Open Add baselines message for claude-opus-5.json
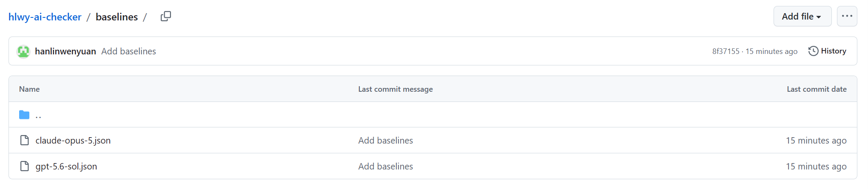 click(x=385, y=141)
